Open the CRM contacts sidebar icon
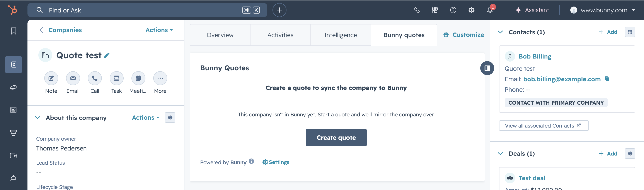644x190 pixels. [x=14, y=65]
